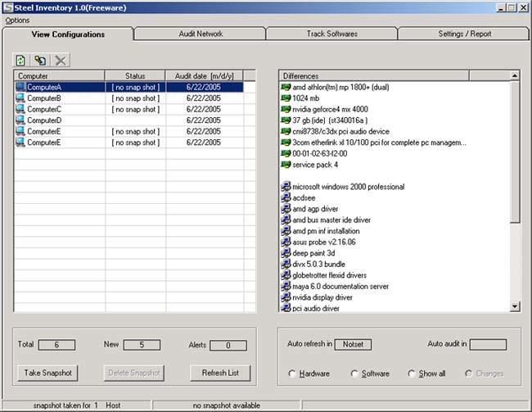Open the Options menu
This screenshot has width=532, height=412.
pyautogui.click(x=17, y=20)
